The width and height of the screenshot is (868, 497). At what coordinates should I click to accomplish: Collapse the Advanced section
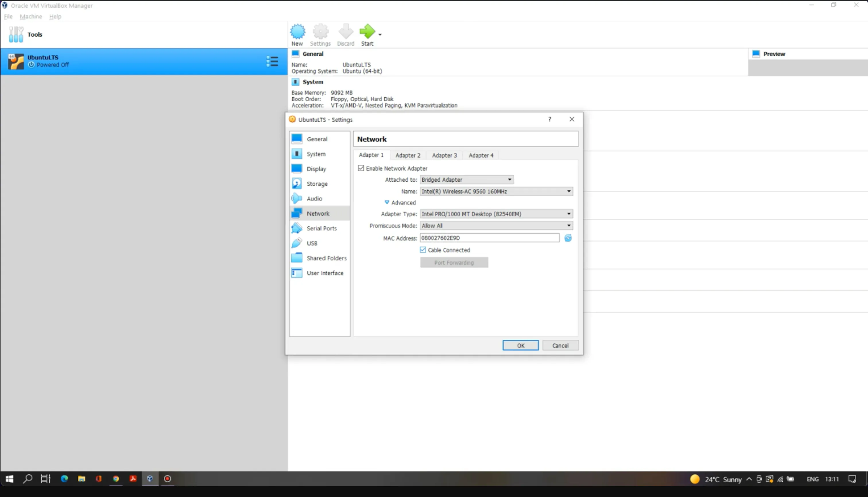387,202
